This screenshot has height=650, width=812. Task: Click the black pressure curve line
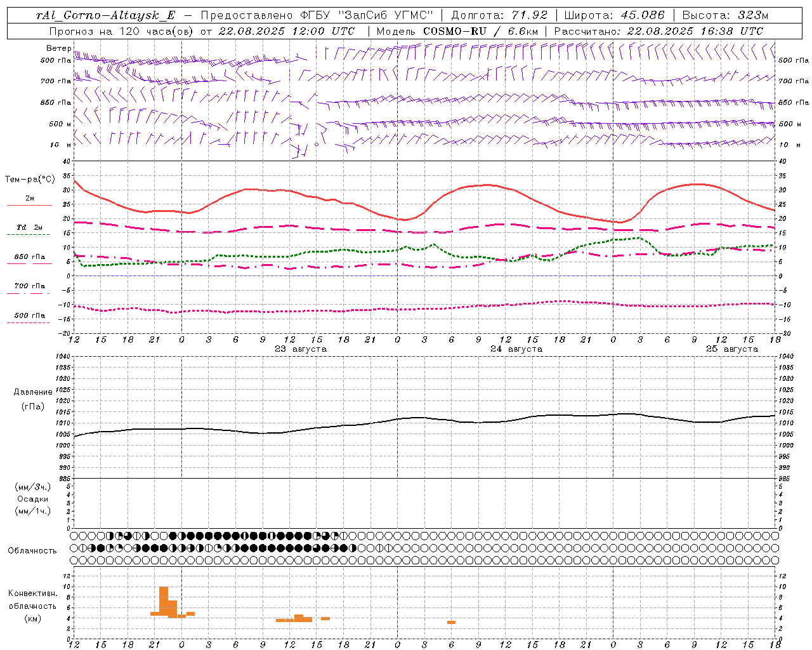click(x=425, y=418)
